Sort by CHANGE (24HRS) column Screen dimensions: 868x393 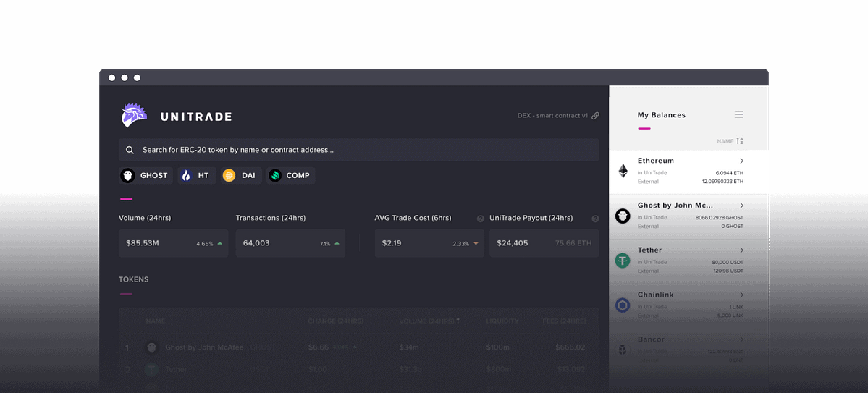pos(336,321)
